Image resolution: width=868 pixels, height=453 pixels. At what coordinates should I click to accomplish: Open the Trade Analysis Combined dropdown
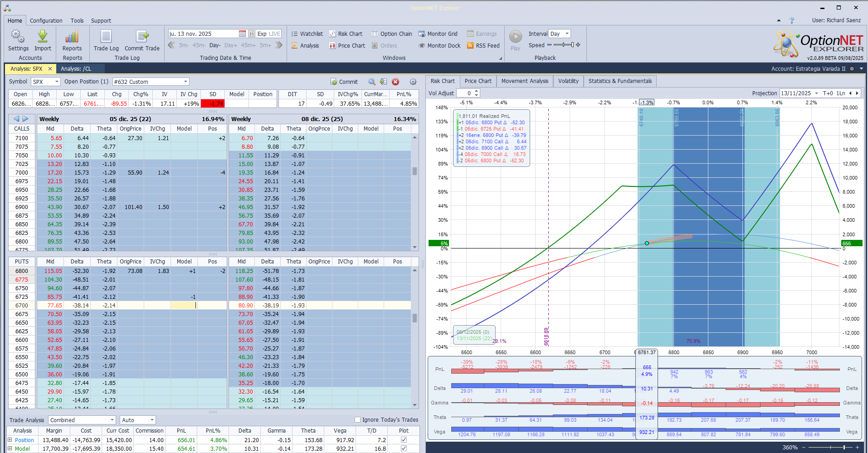coord(112,420)
